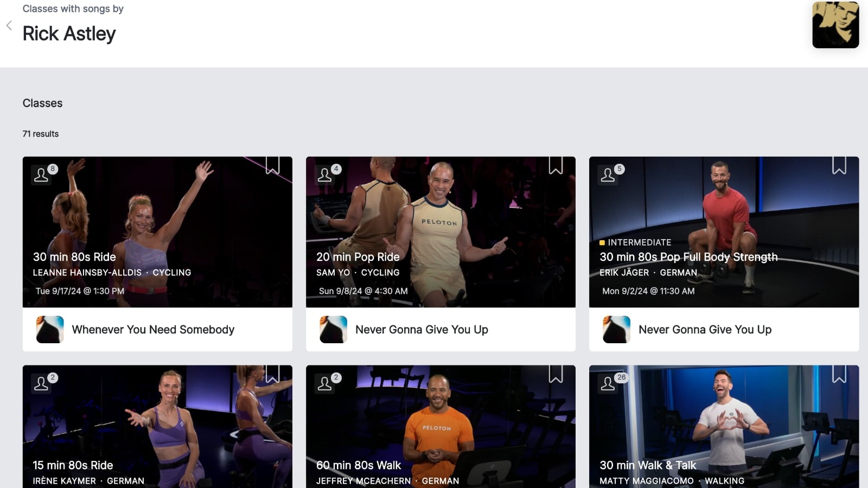Viewport: 868px width, 488px height.
Task: Bookmark the 60 min 80s Walk class
Action: 556,374
